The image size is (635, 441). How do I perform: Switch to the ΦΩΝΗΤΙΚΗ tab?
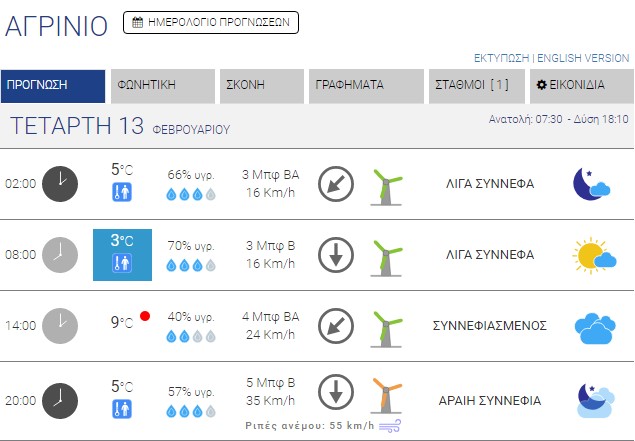(161, 85)
